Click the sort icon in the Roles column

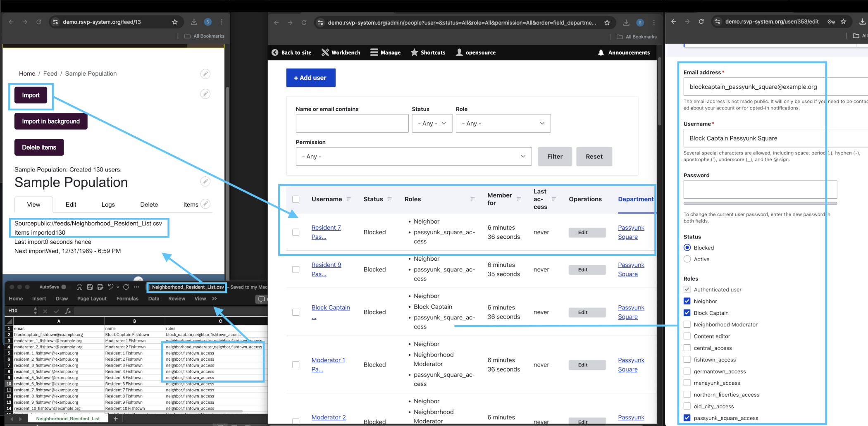point(472,199)
